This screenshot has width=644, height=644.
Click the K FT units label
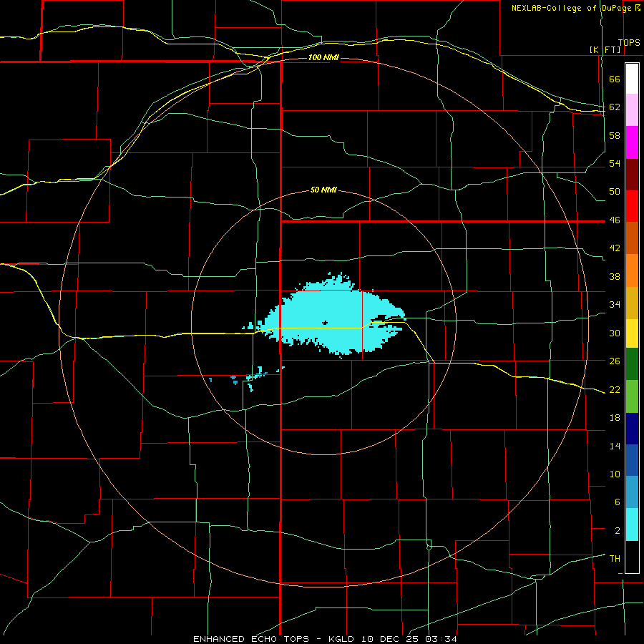[x=605, y=49]
